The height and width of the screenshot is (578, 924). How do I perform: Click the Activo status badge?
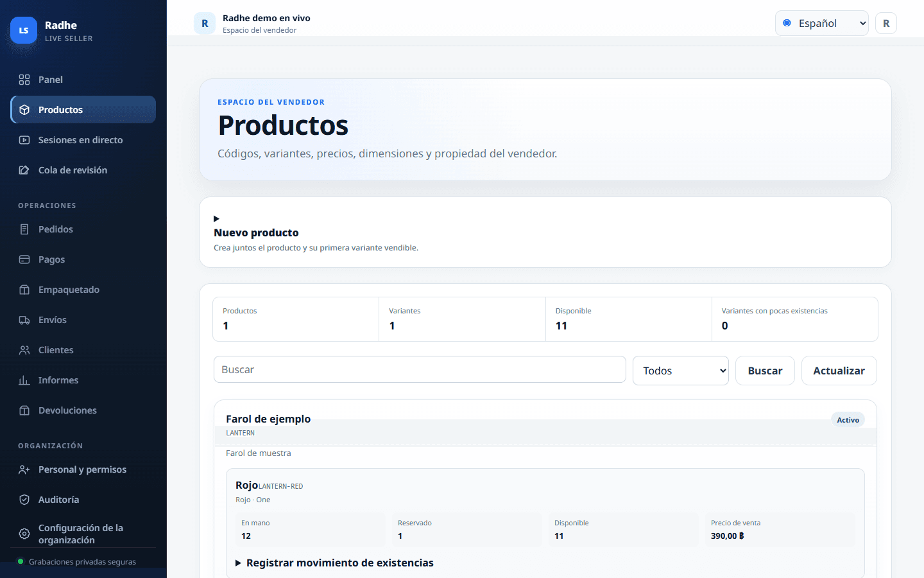[x=848, y=420]
